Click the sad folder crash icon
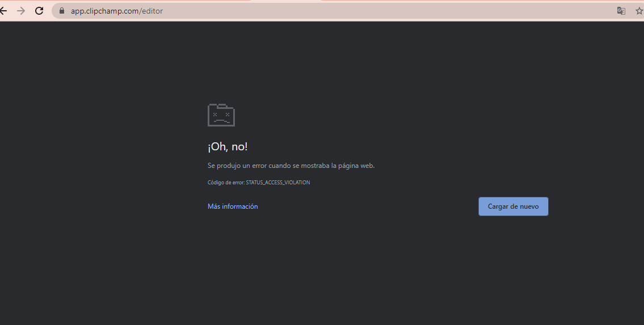 tap(221, 115)
